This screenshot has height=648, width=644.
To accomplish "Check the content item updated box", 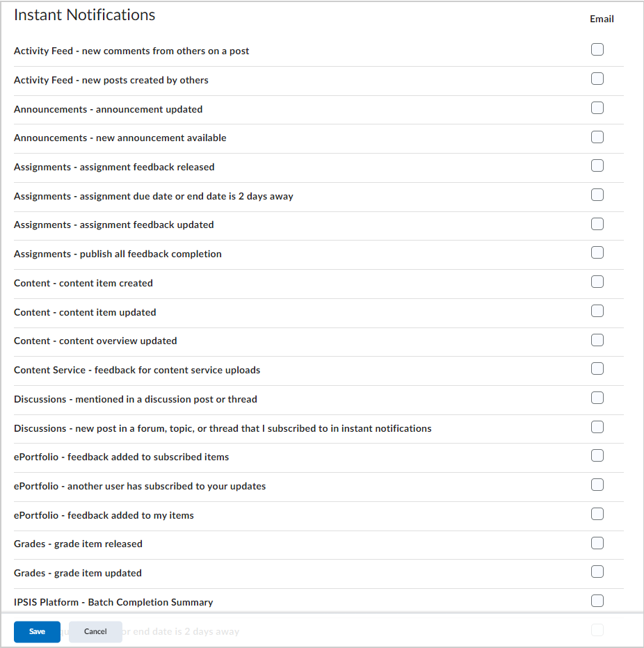I will click(x=597, y=311).
